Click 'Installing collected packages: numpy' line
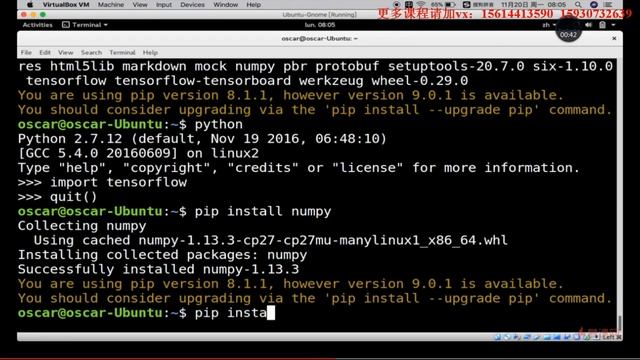The image size is (640, 360). (162, 255)
